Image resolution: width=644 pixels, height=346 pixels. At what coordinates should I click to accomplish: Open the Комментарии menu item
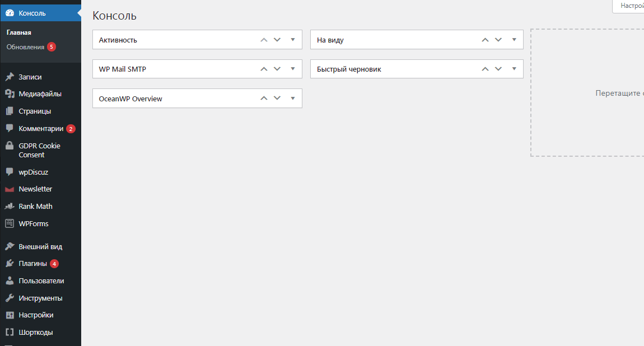(41, 129)
